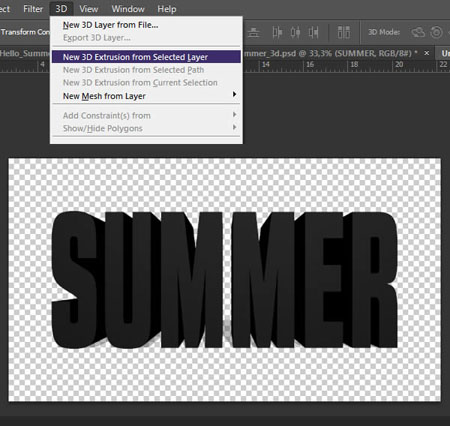The width and height of the screenshot is (450, 426).
Task: Expand the New Mesh from Layer submenu
Action: [146, 96]
